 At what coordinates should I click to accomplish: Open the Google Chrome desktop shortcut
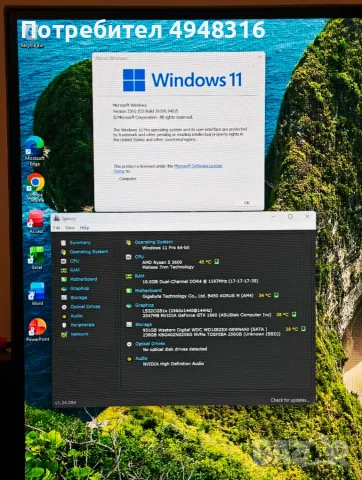pyautogui.click(x=36, y=188)
